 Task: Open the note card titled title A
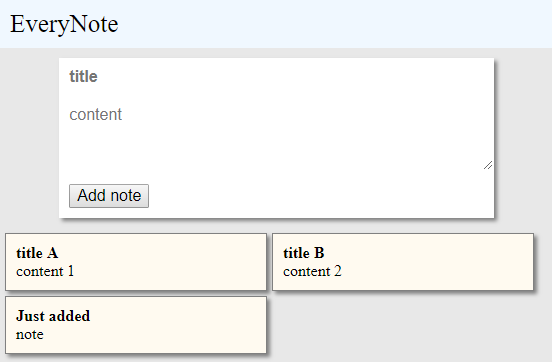tap(136, 262)
